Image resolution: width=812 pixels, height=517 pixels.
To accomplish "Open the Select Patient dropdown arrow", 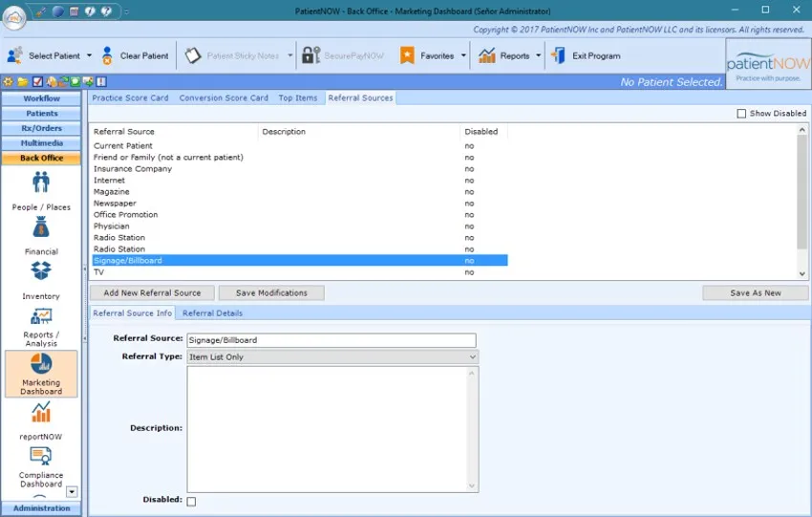I will 89,55.
